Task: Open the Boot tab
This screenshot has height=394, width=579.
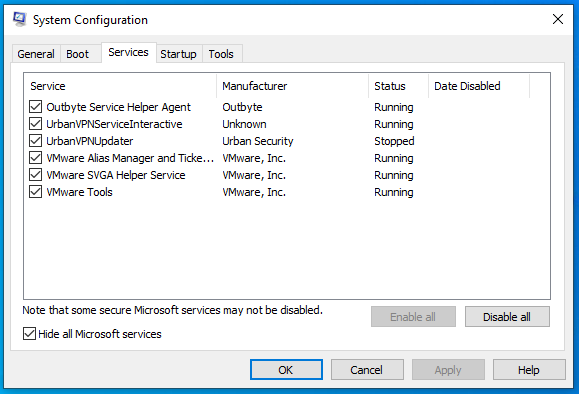Action: point(78,54)
